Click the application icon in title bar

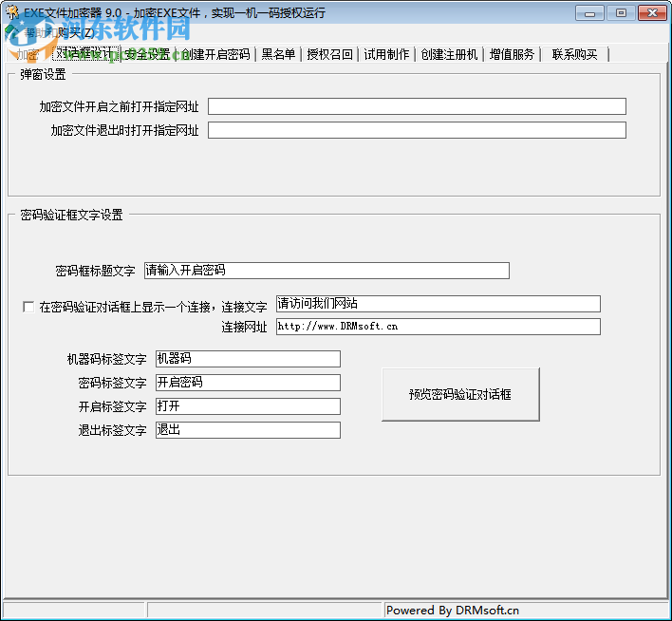12,12
